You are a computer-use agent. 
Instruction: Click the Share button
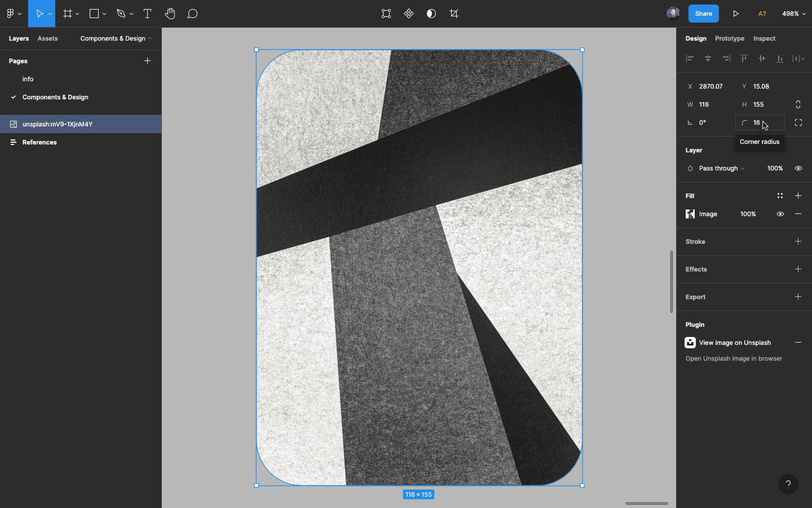click(x=703, y=14)
